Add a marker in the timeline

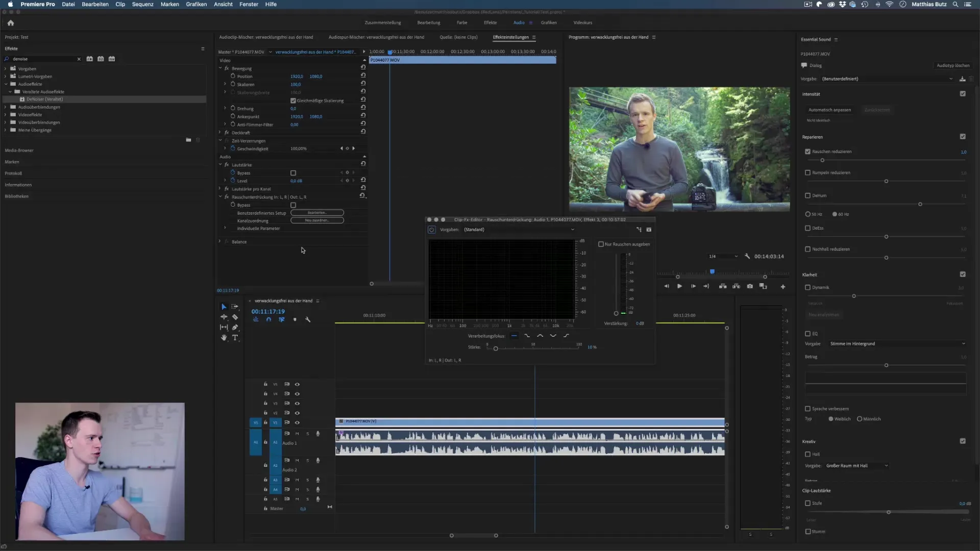[295, 319]
